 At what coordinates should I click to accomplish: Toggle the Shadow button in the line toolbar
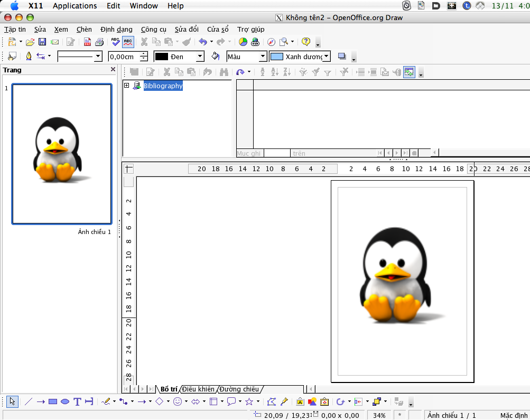[x=342, y=57]
